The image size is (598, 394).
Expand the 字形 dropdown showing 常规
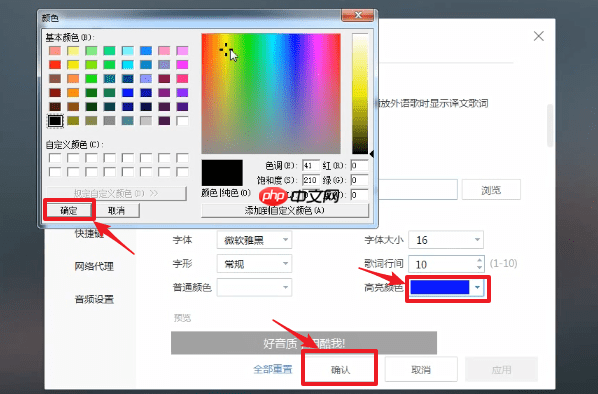[254, 264]
